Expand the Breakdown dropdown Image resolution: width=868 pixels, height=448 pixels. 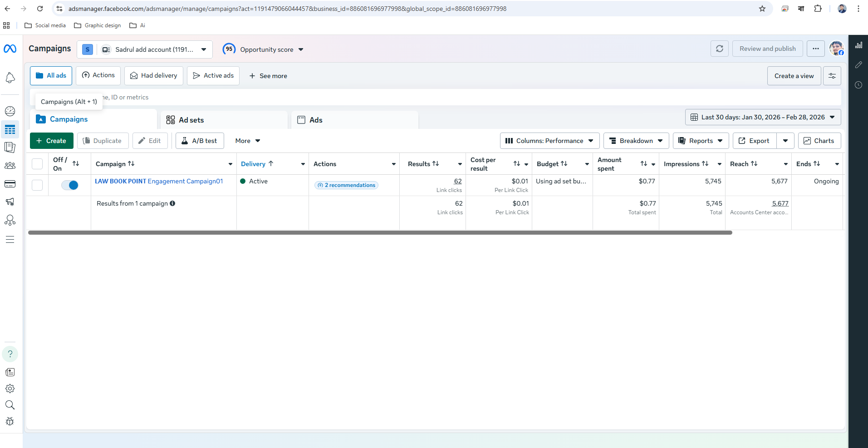point(636,141)
